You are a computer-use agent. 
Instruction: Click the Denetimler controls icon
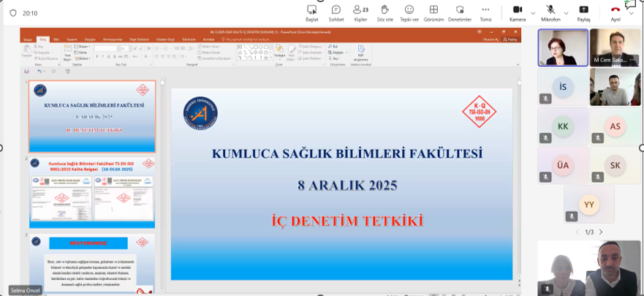[x=459, y=12]
